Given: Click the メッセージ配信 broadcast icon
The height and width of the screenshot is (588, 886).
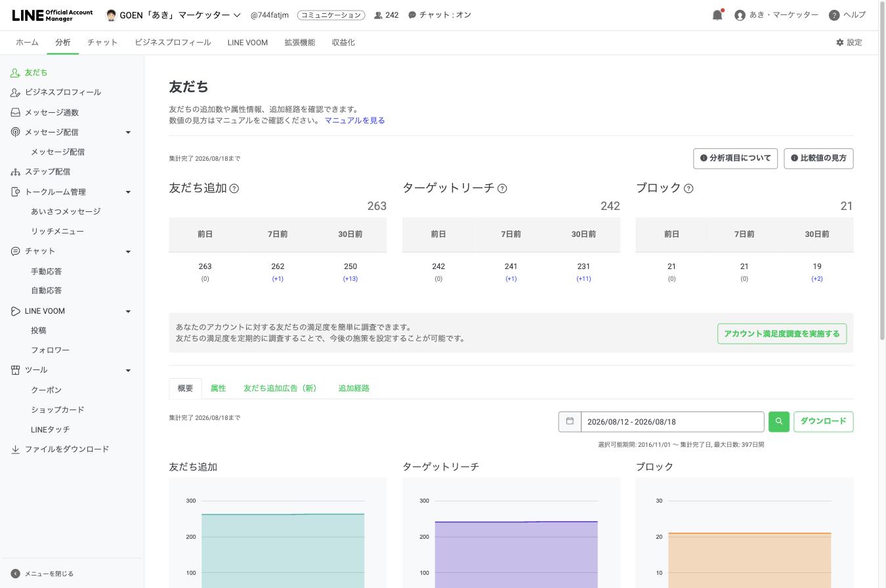Looking at the screenshot, I should click(x=15, y=132).
